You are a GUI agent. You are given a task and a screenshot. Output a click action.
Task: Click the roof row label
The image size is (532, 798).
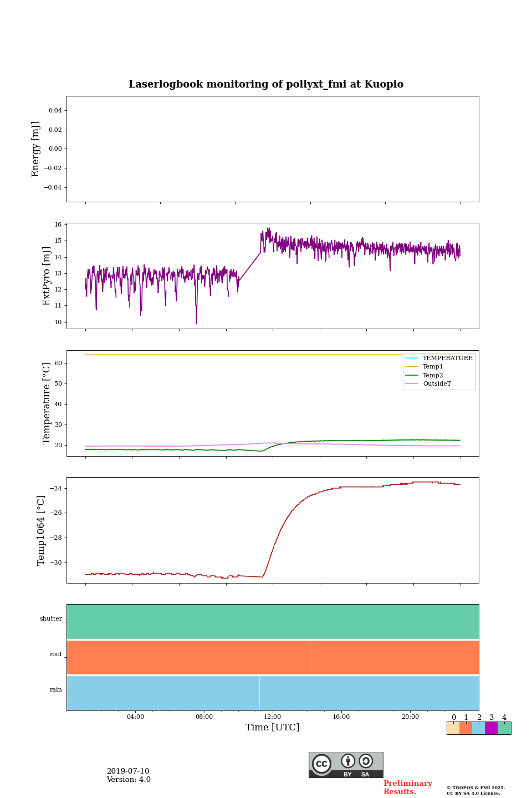pos(56,654)
